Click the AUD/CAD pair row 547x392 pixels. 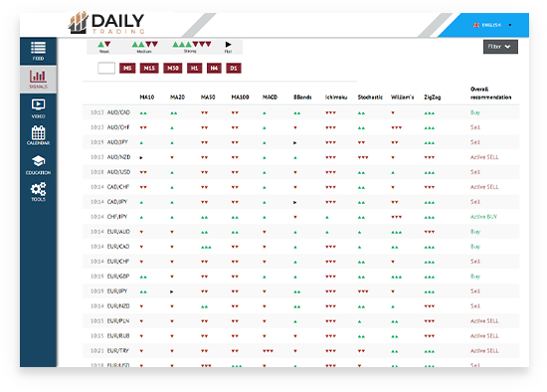coord(300,112)
